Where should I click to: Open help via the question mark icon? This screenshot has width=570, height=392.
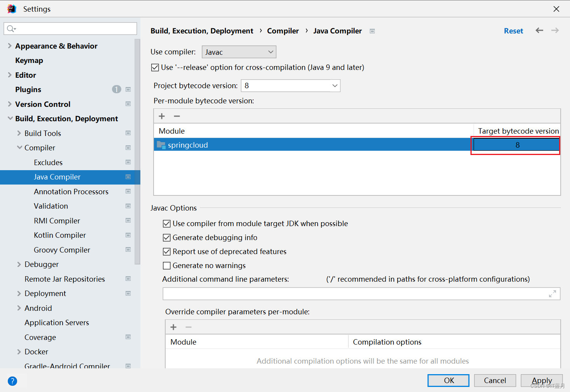tap(12, 381)
